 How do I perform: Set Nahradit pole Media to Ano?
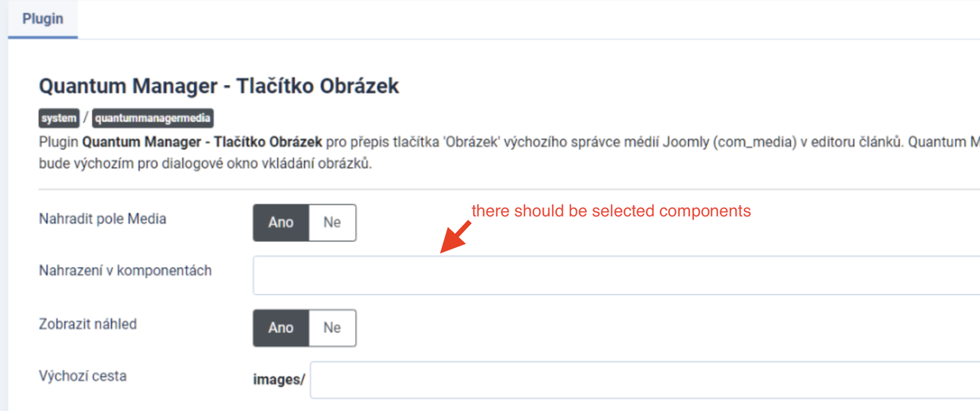coord(281,222)
